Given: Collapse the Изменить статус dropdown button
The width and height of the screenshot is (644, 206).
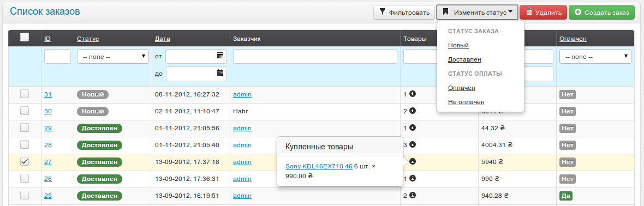Looking at the screenshot, I should [x=477, y=13].
